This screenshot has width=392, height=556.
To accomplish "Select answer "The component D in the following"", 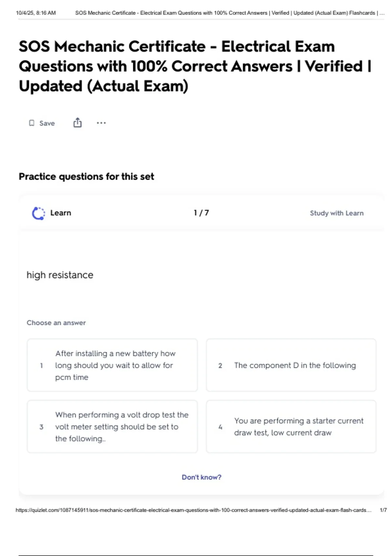I will click(291, 365).
